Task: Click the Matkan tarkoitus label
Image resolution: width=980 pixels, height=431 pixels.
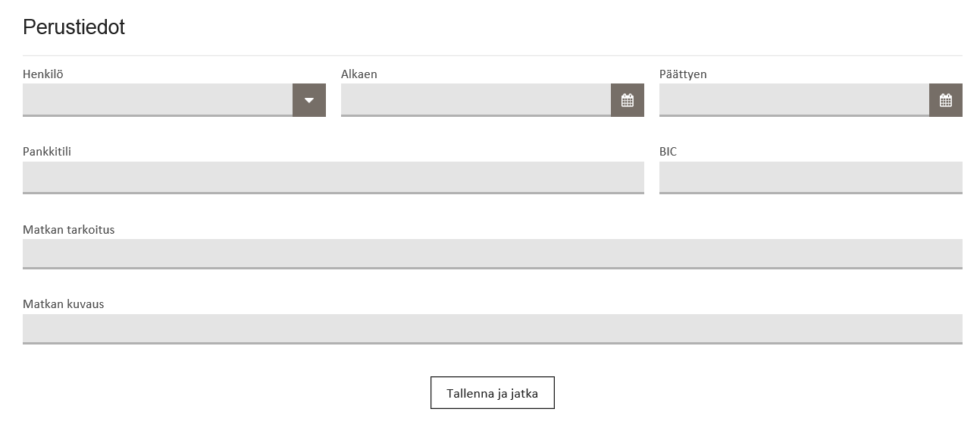Action: (69, 229)
